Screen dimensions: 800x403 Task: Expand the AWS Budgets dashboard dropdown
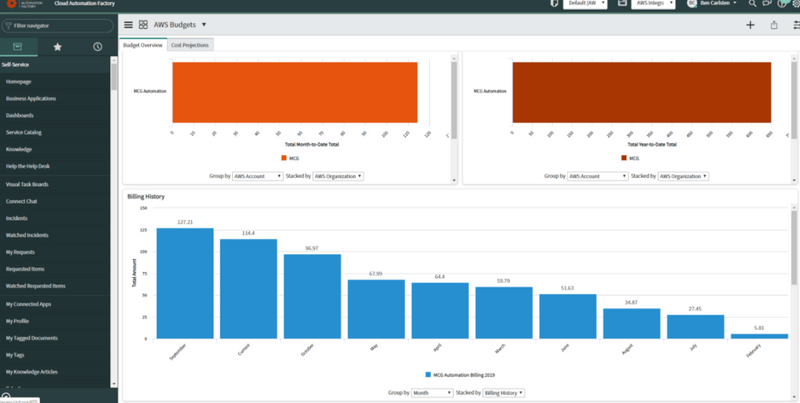[204, 25]
